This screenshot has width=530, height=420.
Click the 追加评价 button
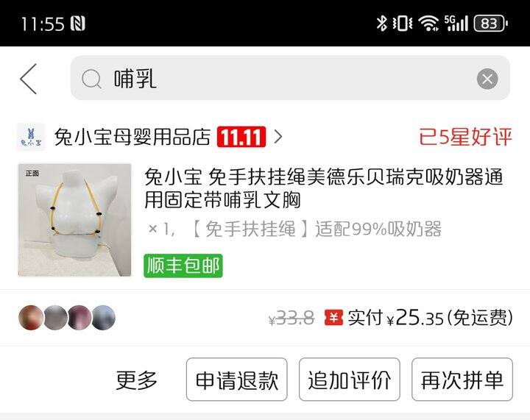tap(350, 380)
